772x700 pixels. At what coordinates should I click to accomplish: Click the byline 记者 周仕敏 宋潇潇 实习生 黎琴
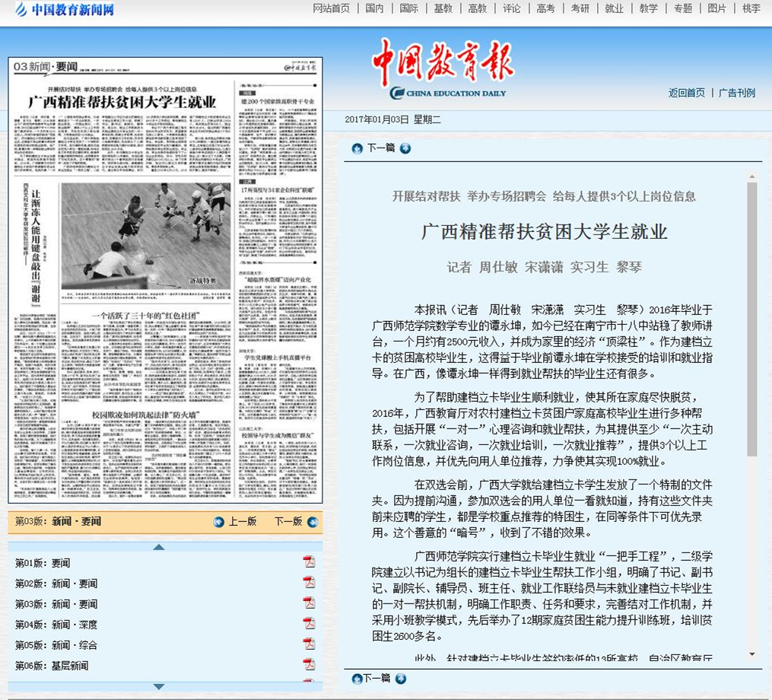[544, 267]
